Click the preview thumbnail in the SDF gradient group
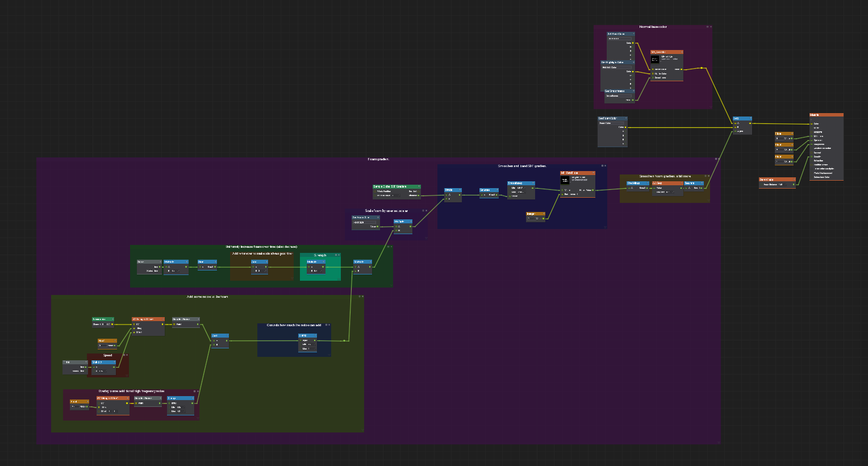 (565, 180)
